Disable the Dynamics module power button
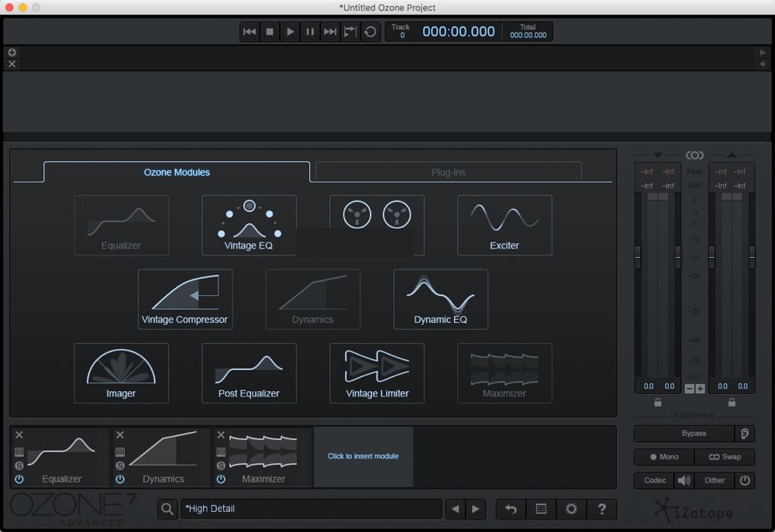 (119, 480)
